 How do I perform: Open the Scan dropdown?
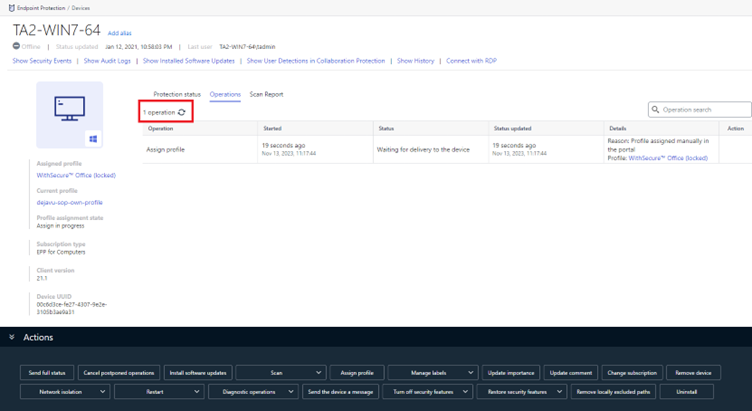(x=281, y=373)
